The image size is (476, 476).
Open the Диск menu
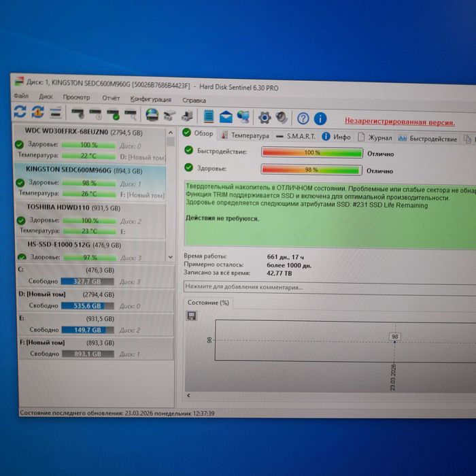pos(46,97)
